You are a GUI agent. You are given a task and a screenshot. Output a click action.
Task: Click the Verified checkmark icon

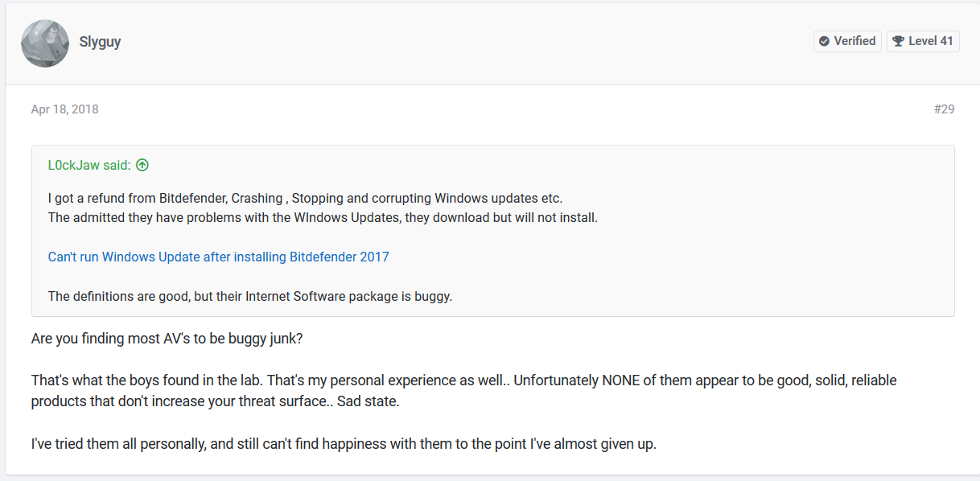click(824, 41)
